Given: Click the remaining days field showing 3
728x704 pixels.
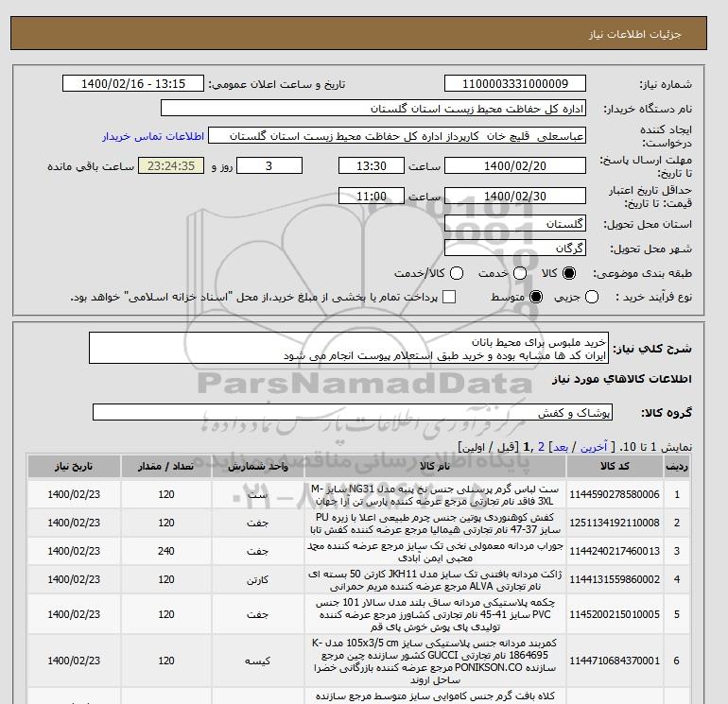Looking at the screenshot, I should click(x=269, y=165).
